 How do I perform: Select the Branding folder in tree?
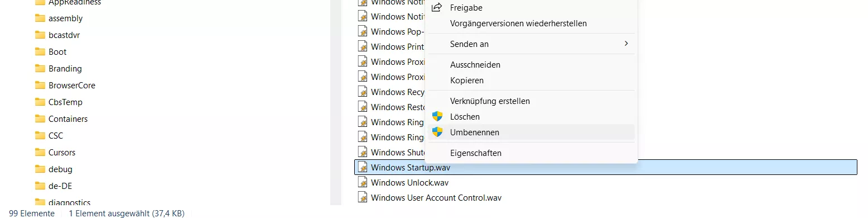(x=65, y=69)
